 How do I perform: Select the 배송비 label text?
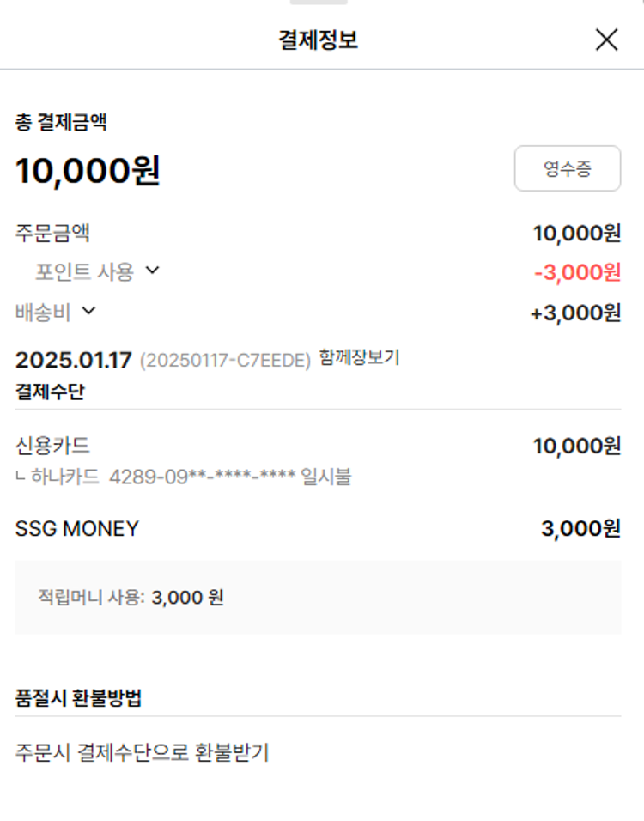click(x=43, y=313)
